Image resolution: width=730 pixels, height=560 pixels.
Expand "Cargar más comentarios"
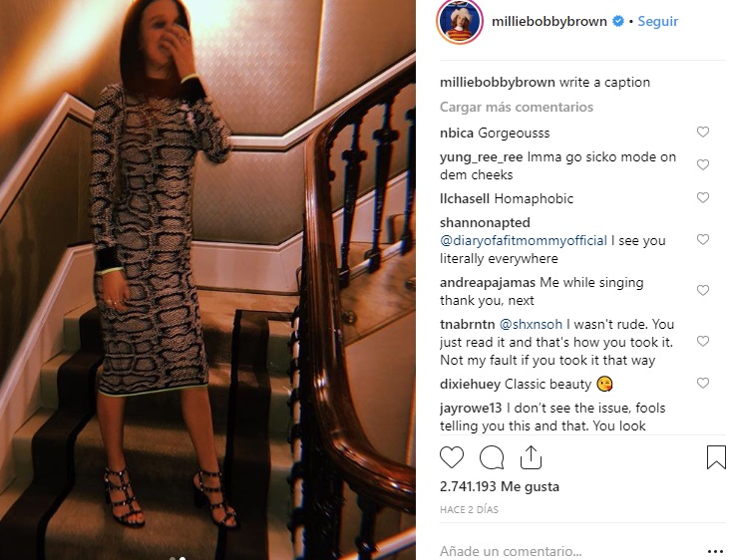[517, 107]
